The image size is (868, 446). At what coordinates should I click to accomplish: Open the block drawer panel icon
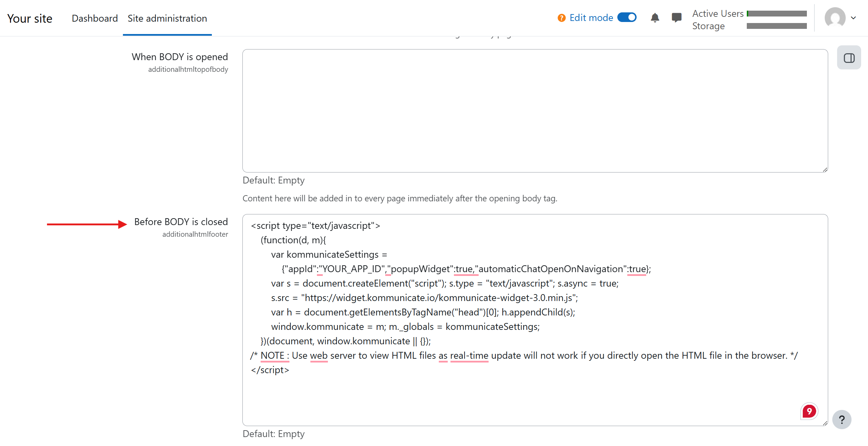coord(849,58)
